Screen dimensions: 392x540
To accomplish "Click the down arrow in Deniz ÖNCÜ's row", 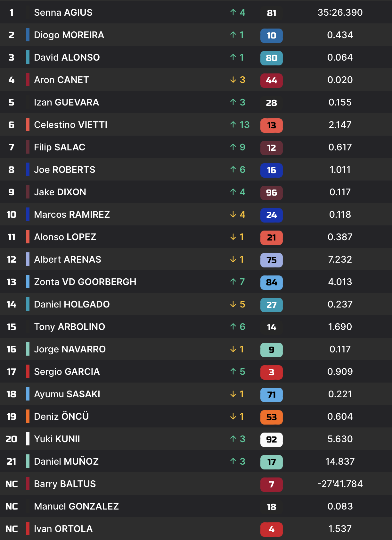I will [x=233, y=417].
